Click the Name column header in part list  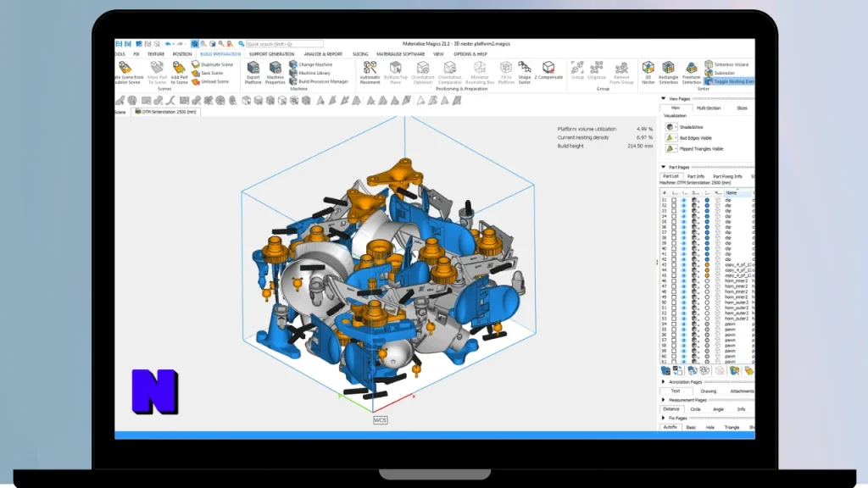[x=738, y=192]
